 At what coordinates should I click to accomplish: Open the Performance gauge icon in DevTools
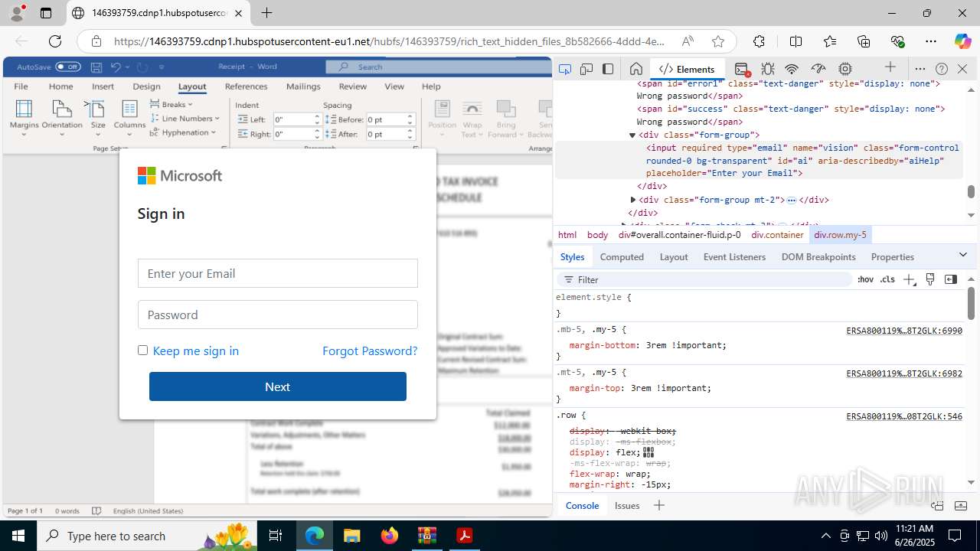[818, 69]
